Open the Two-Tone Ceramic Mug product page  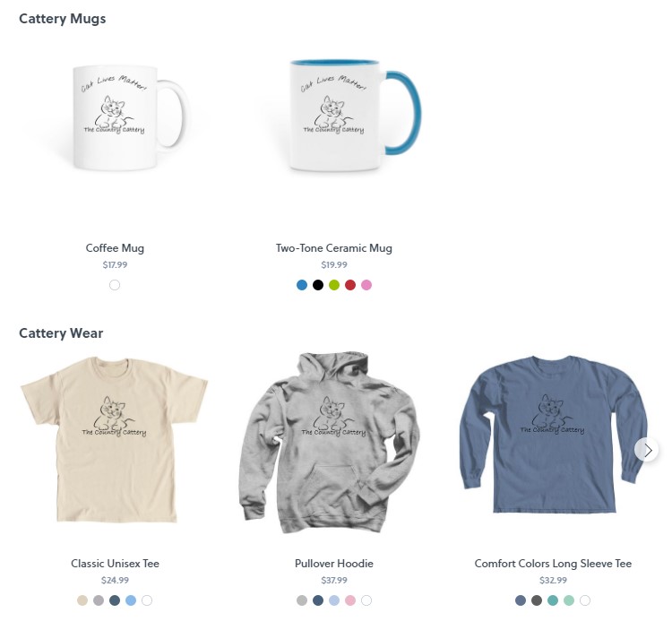pos(334,248)
